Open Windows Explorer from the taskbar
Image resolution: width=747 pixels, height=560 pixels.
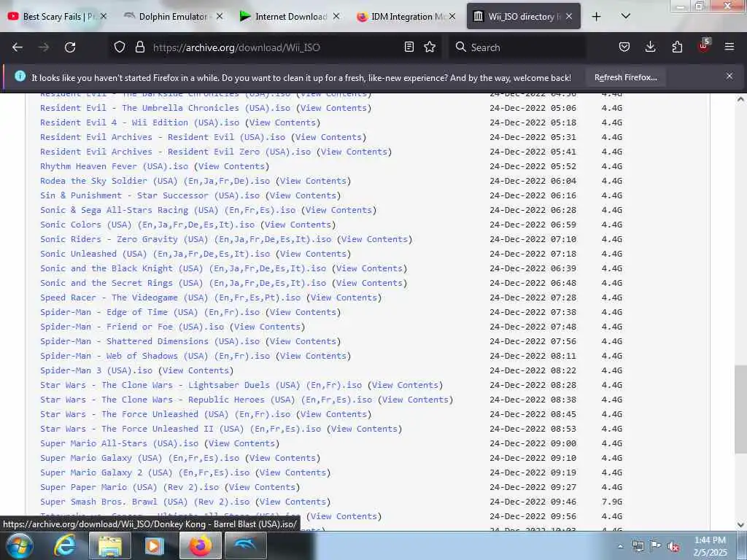click(x=110, y=545)
